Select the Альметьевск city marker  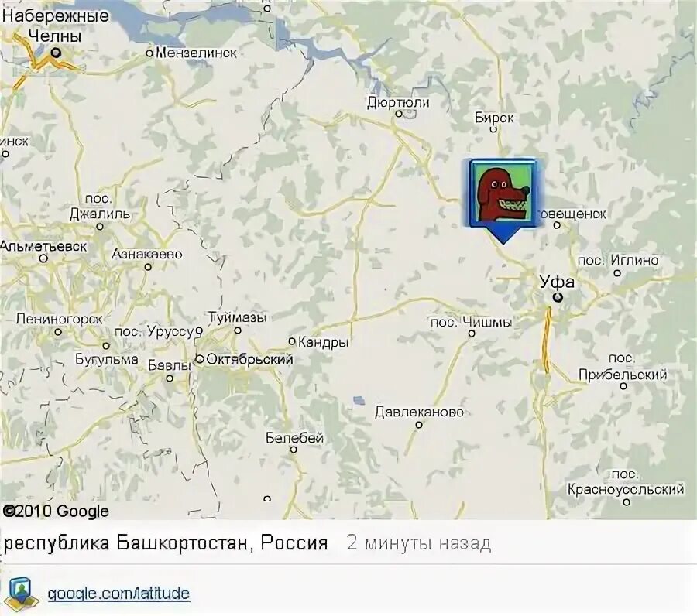[x=43, y=258]
